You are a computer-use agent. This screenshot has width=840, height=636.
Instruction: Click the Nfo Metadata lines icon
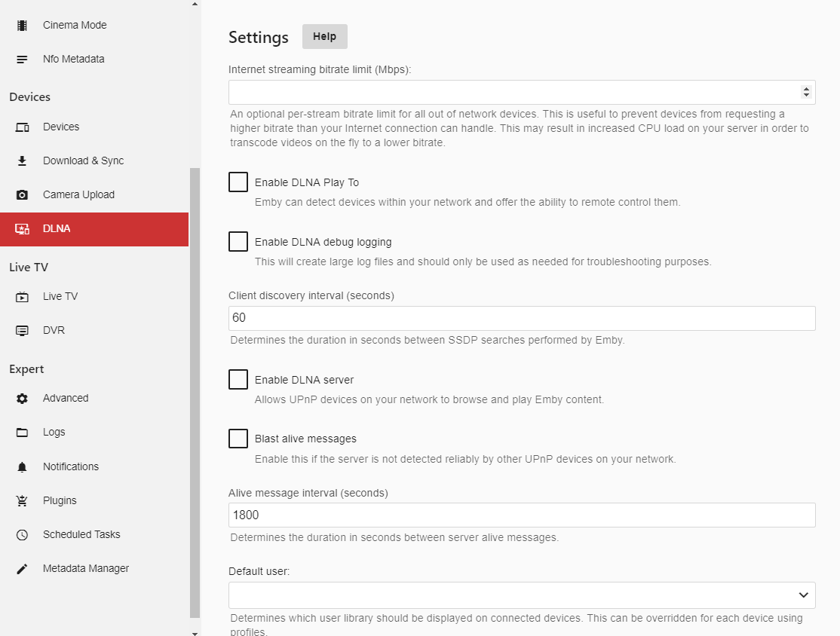22,60
